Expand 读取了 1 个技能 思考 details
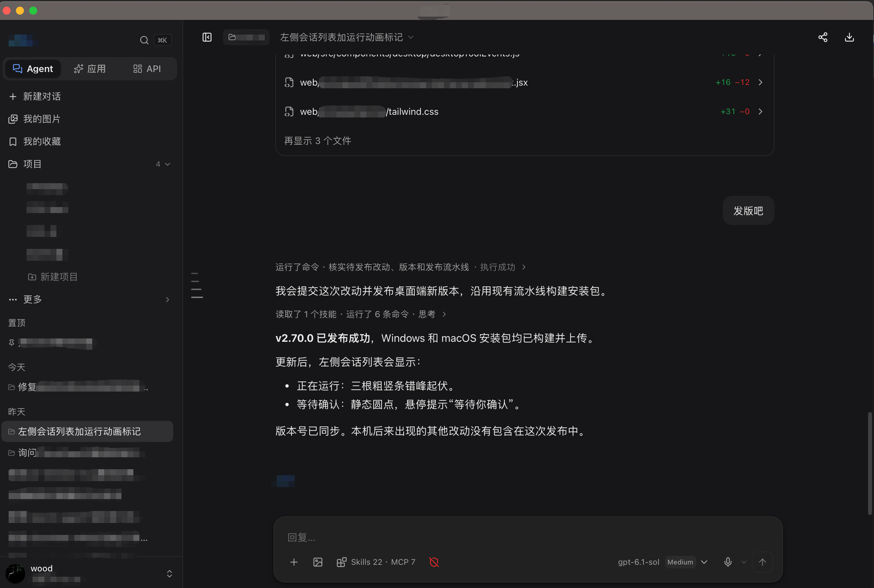This screenshot has width=874, height=588. pos(361,314)
